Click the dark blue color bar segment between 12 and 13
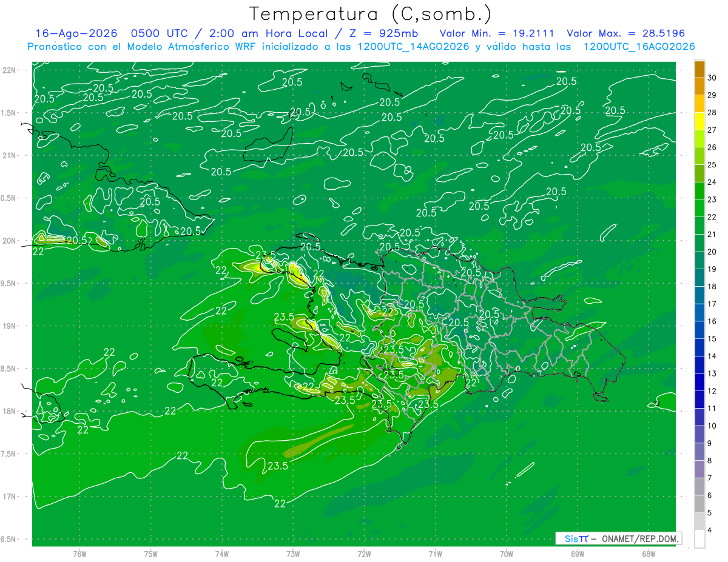 (x=699, y=382)
